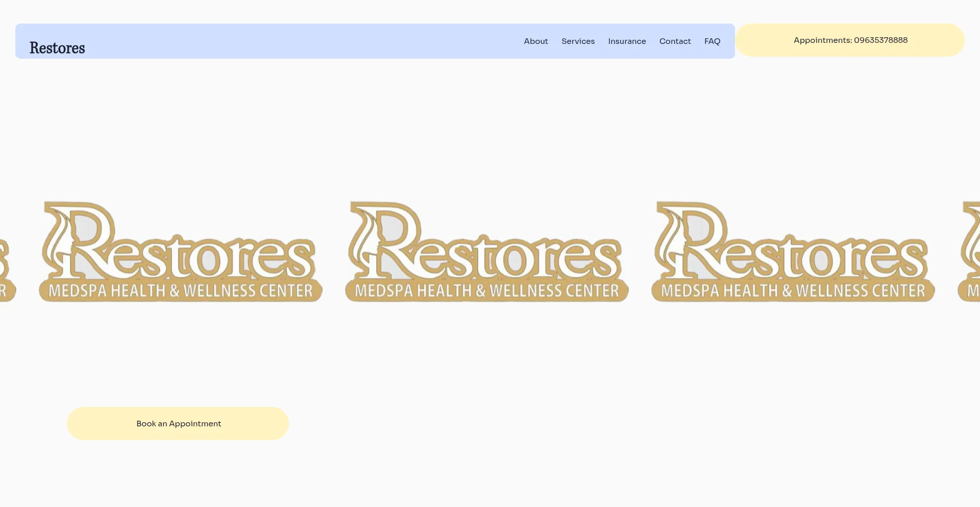980x507 pixels.
Task: Navigate to the FAQ page
Action: [712, 41]
